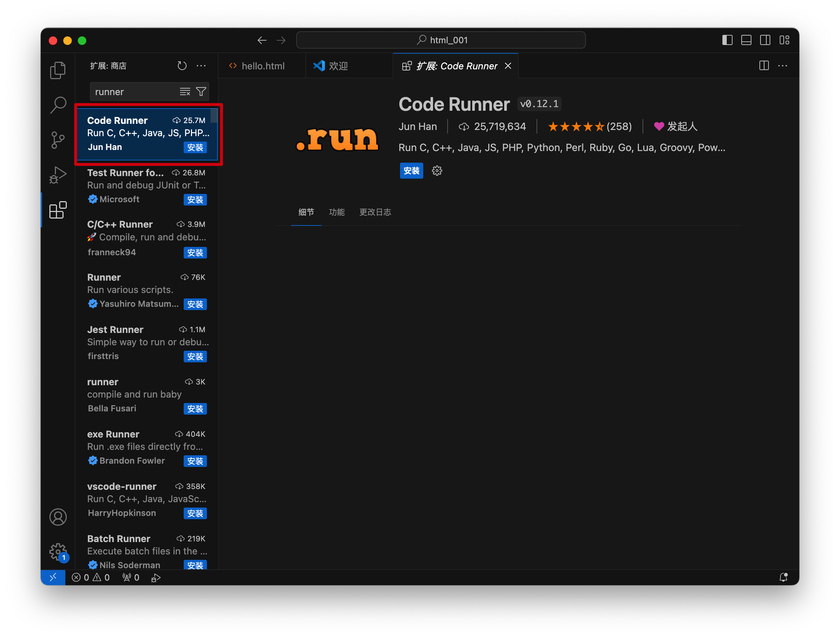This screenshot has width=840, height=639.
Task: Open notifications bell in status bar
Action: (783, 577)
